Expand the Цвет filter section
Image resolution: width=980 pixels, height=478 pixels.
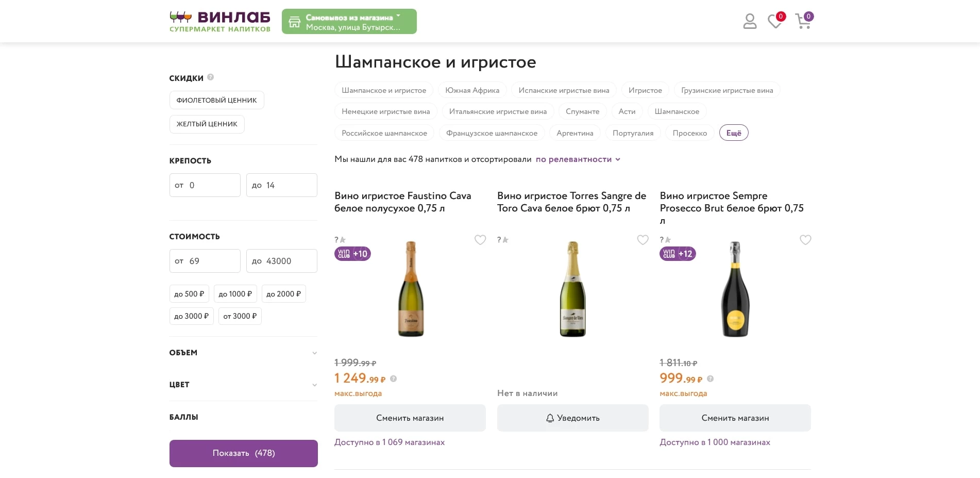pos(243,385)
